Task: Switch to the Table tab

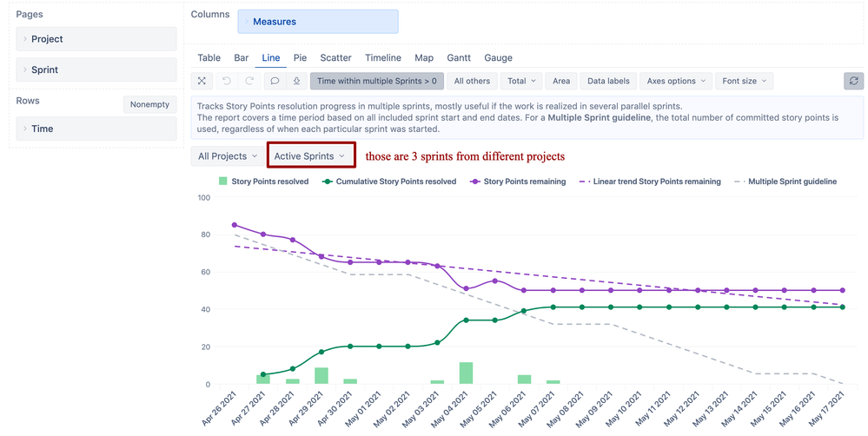Action: [x=209, y=57]
